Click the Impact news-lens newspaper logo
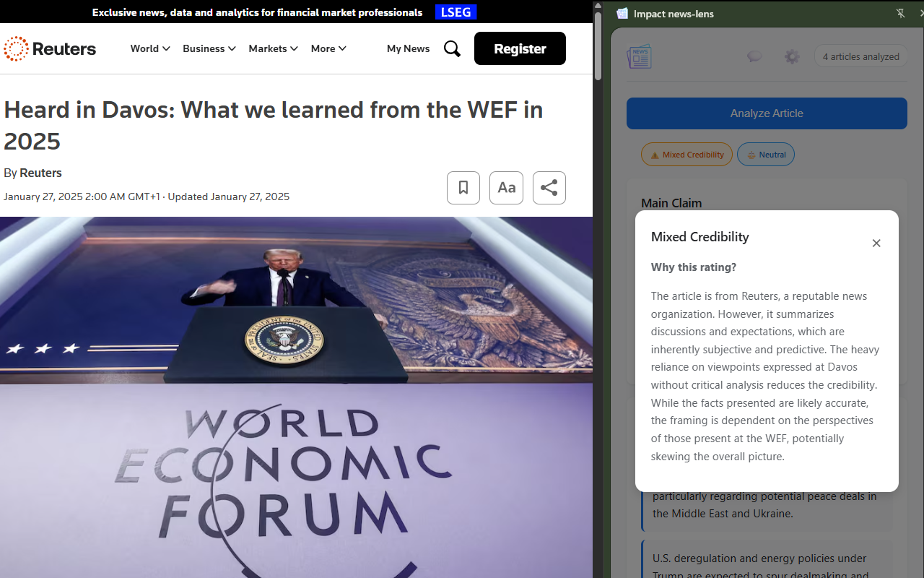This screenshot has width=924, height=578. [639, 56]
